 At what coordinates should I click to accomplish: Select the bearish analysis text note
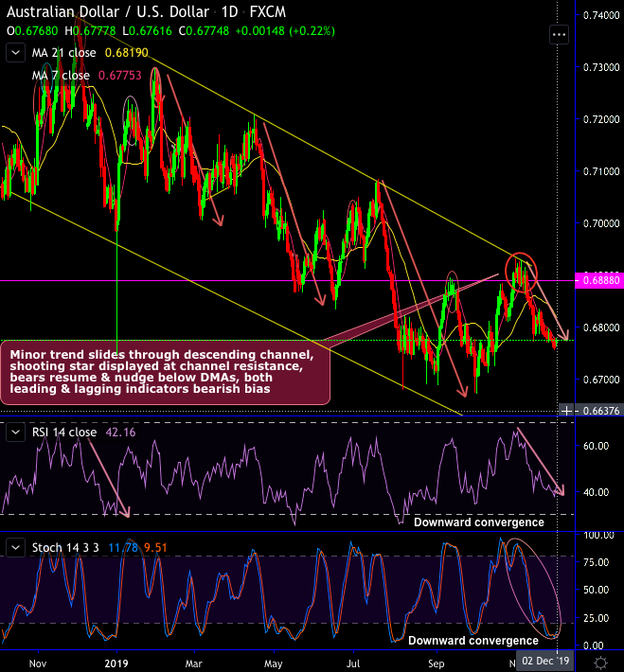tap(165, 372)
